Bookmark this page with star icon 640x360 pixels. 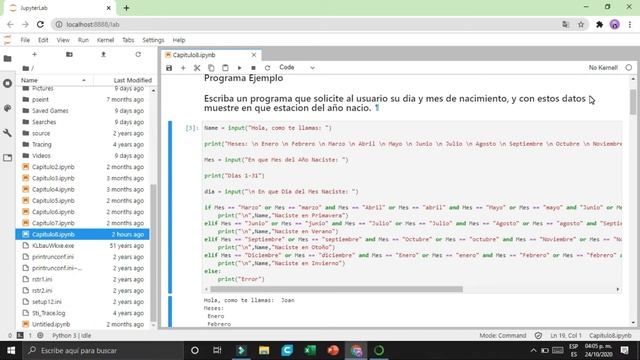click(581, 24)
